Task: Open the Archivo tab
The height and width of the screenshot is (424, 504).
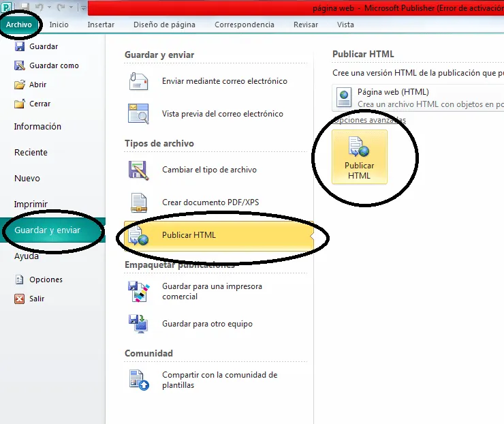Action: click(x=19, y=25)
